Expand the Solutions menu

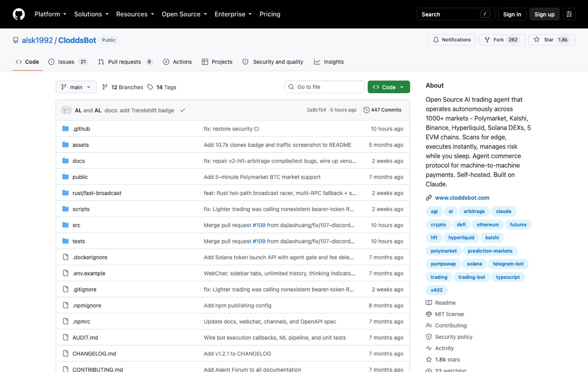click(91, 14)
